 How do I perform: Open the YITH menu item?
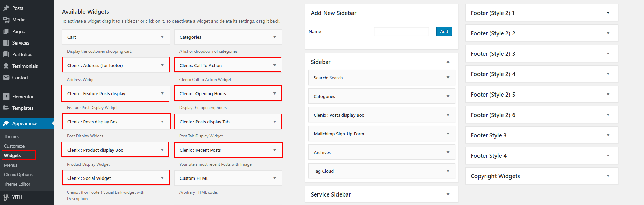pos(17,197)
